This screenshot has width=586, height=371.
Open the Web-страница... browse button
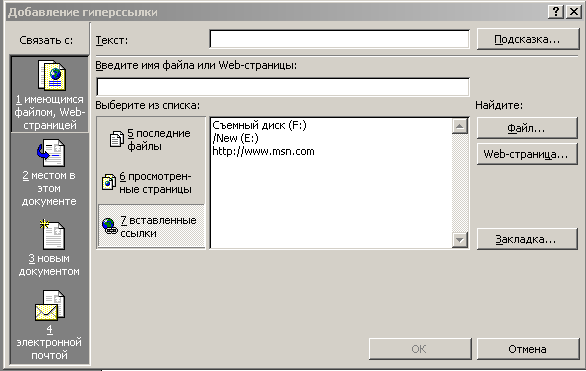[527, 154]
